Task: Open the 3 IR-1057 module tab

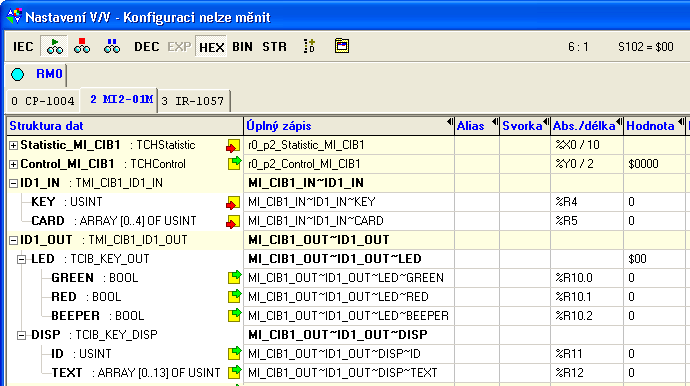Action: (193, 101)
